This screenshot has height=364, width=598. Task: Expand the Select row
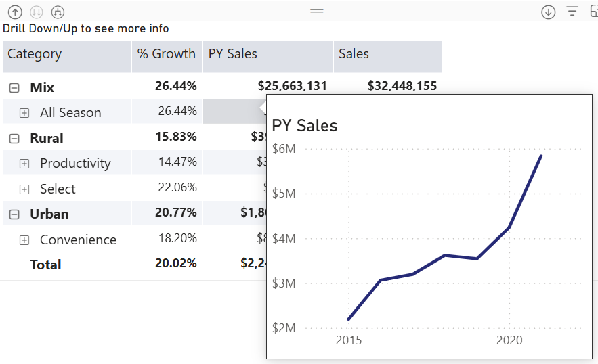point(25,189)
